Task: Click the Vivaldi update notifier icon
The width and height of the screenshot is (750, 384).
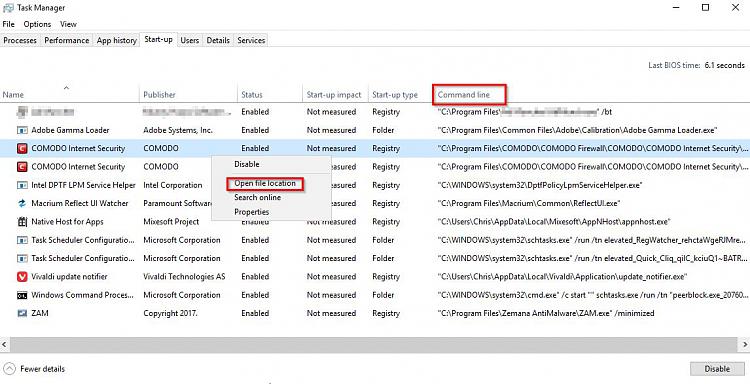Action: pos(22,276)
